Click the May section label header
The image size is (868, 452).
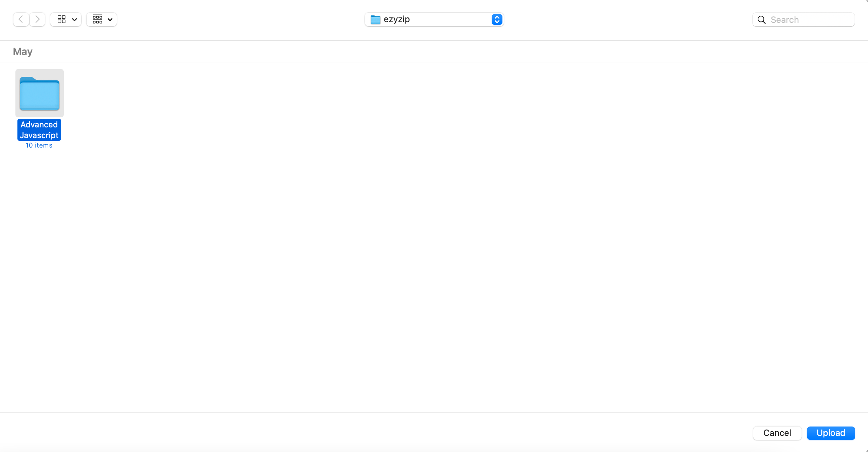(22, 52)
